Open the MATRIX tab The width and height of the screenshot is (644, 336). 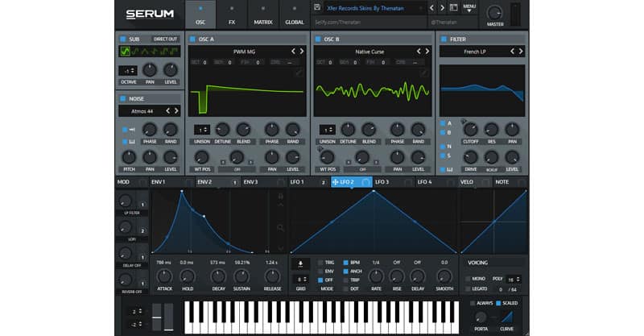tap(262, 15)
